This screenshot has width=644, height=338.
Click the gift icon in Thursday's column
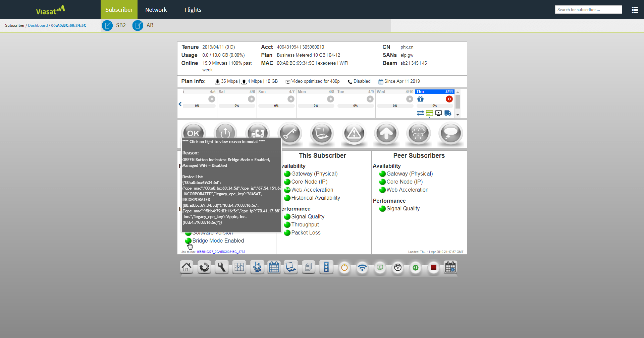point(421,99)
